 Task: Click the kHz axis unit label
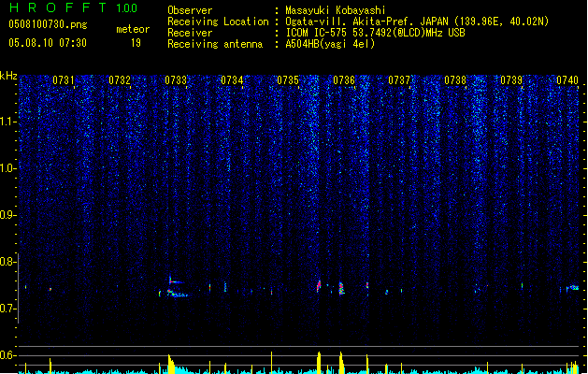point(8,76)
